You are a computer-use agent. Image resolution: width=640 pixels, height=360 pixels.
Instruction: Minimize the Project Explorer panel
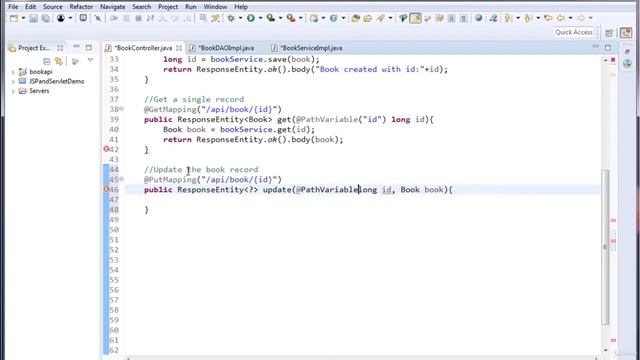76,47
